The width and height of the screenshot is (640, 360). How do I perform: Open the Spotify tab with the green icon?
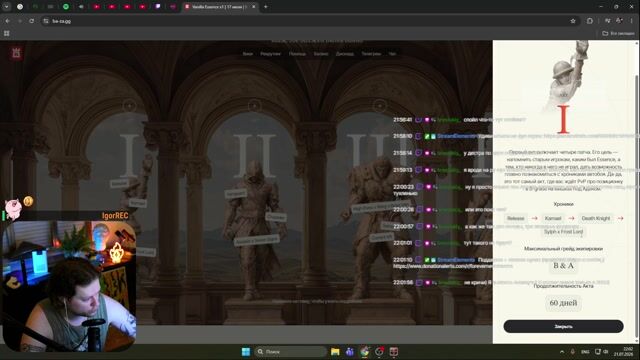66,7
